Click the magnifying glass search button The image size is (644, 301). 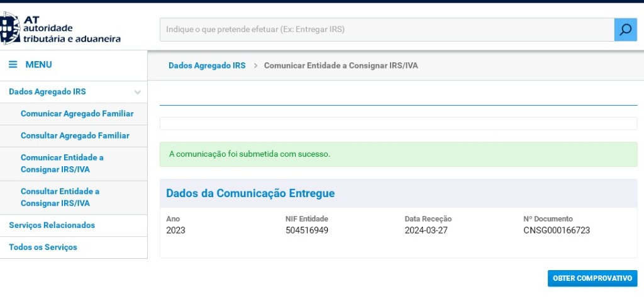(625, 30)
